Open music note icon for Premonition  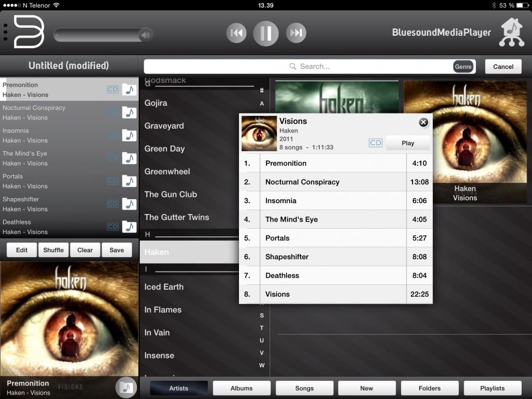(129, 90)
